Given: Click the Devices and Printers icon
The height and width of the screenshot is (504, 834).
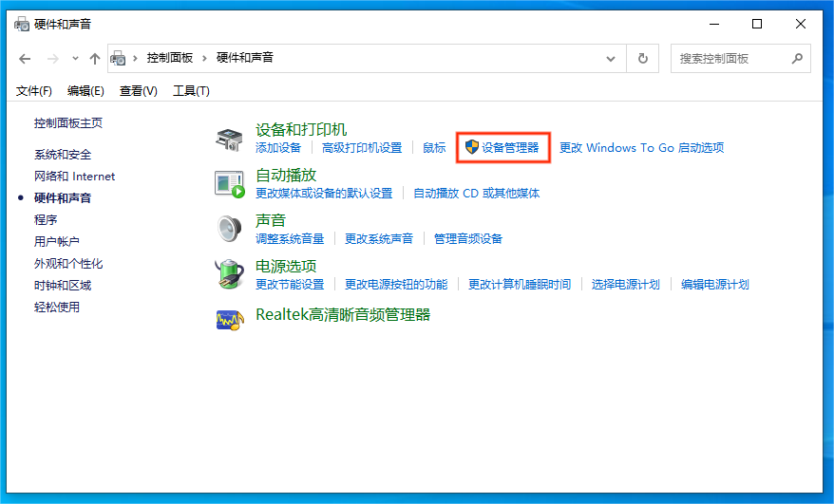Looking at the screenshot, I should click(229, 139).
